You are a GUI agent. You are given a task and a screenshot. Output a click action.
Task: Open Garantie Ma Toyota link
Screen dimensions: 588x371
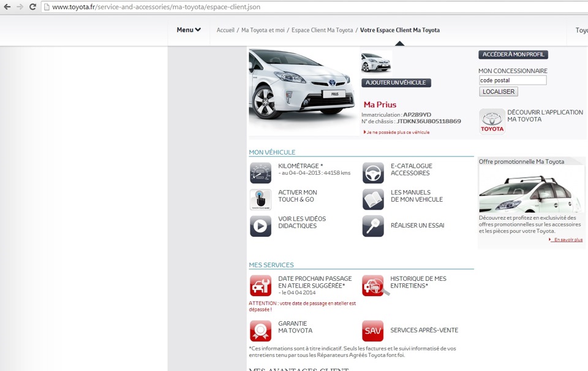click(x=295, y=327)
